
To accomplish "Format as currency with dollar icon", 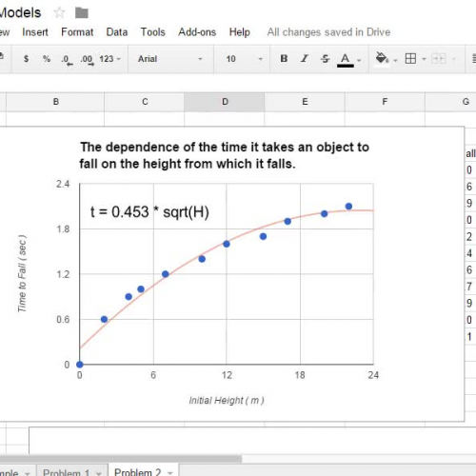I will coord(27,59).
